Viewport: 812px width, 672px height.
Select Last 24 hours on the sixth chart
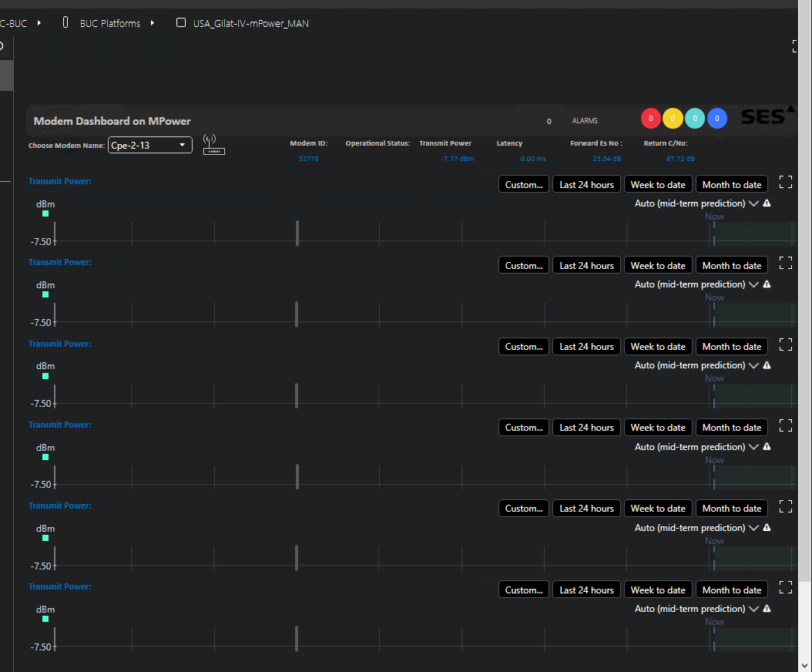(x=587, y=590)
